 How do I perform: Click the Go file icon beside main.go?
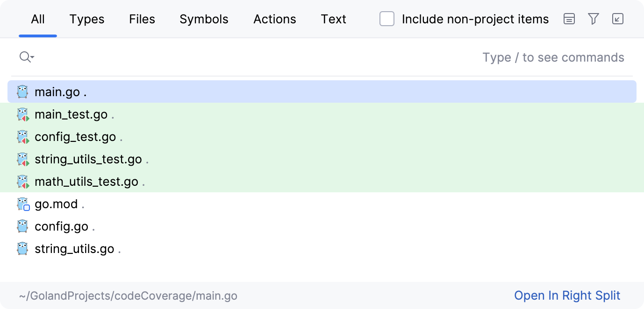(22, 91)
